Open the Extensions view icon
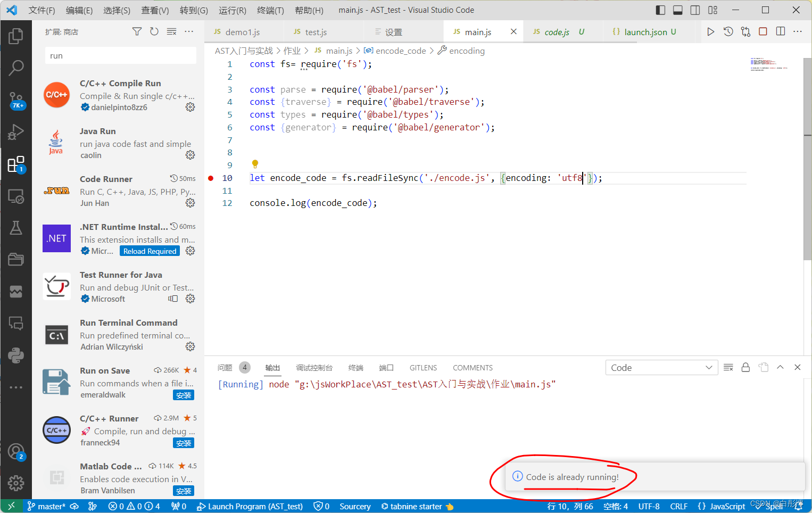This screenshot has height=513, width=812. pyautogui.click(x=16, y=164)
